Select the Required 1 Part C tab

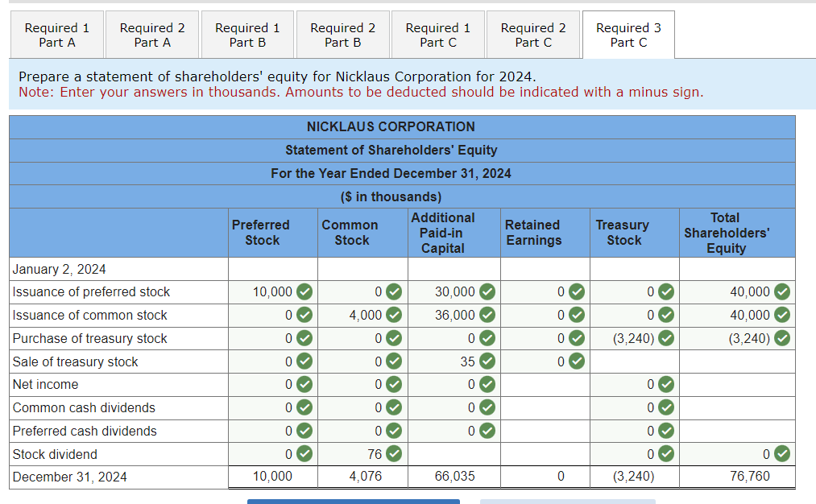coord(437,35)
